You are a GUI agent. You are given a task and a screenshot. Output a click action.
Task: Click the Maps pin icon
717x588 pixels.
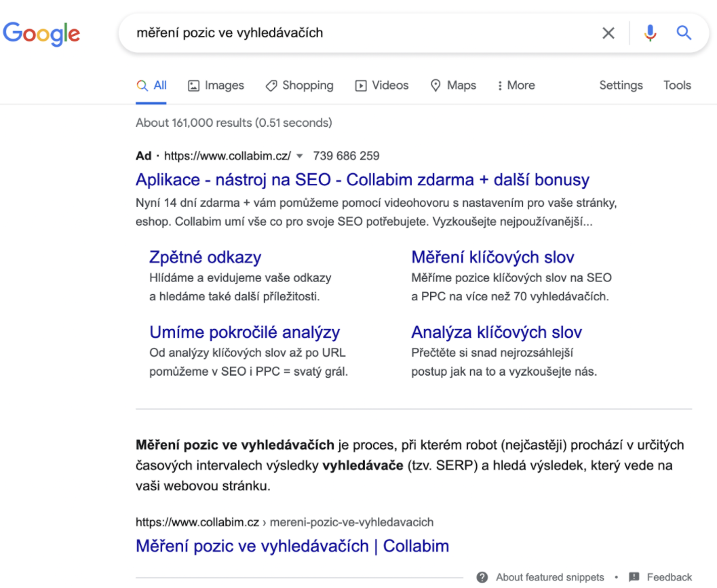(x=435, y=85)
